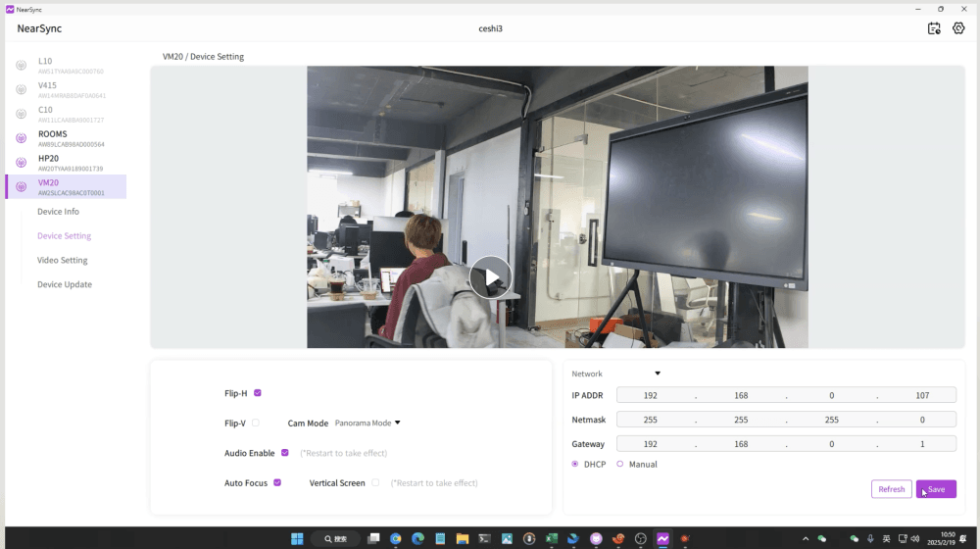This screenshot has height=549, width=980.
Task: Click the C10 device icon in the sidebar
Action: pyautogui.click(x=22, y=114)
